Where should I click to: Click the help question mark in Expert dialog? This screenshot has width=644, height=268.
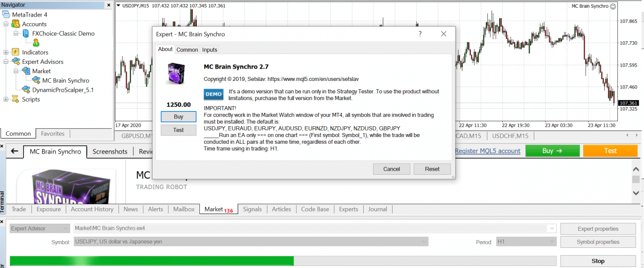[x=420, y=34]
